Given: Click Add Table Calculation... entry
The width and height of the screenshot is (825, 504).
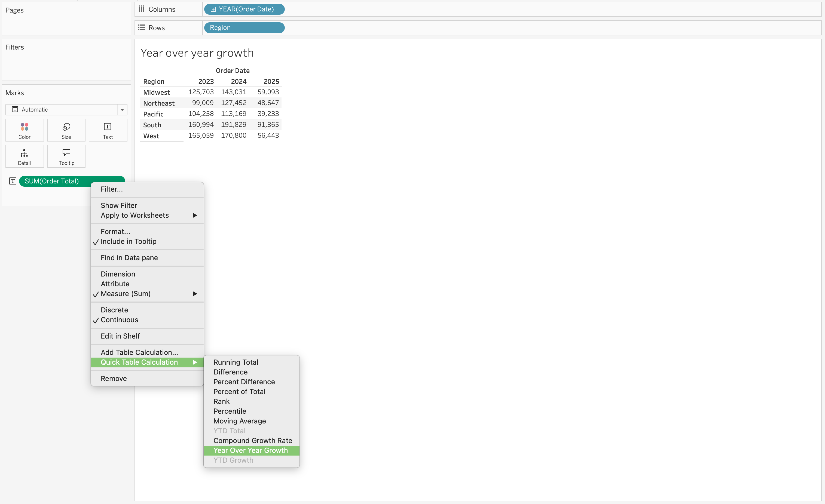Looking at the screenshot, I should tap(139, 352).
